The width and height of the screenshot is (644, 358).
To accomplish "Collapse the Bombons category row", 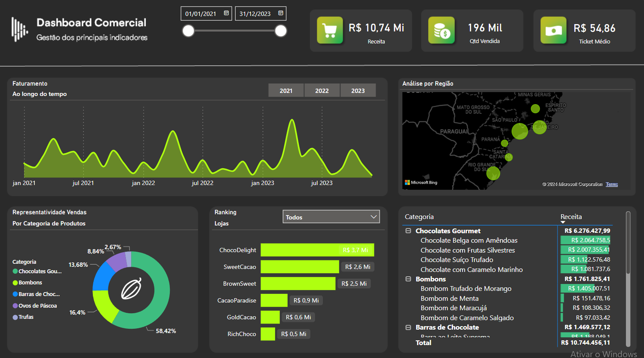I will 408,279.
